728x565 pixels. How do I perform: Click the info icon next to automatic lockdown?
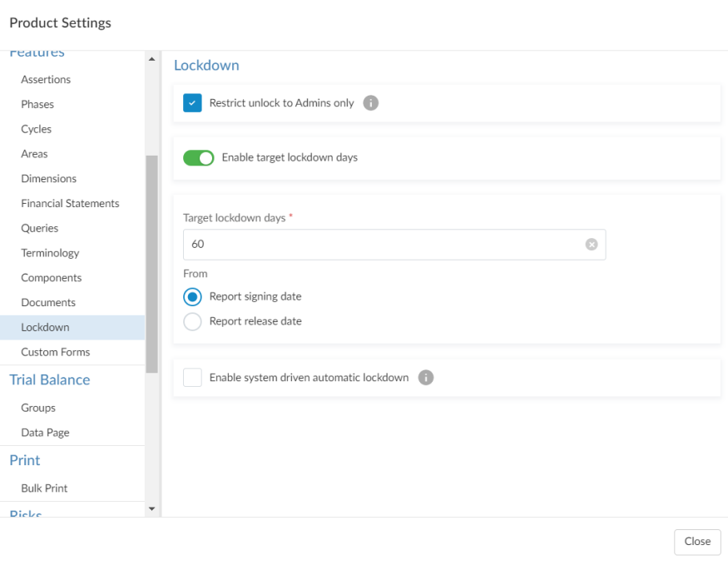pyautogui.click(x=424, y=377)
